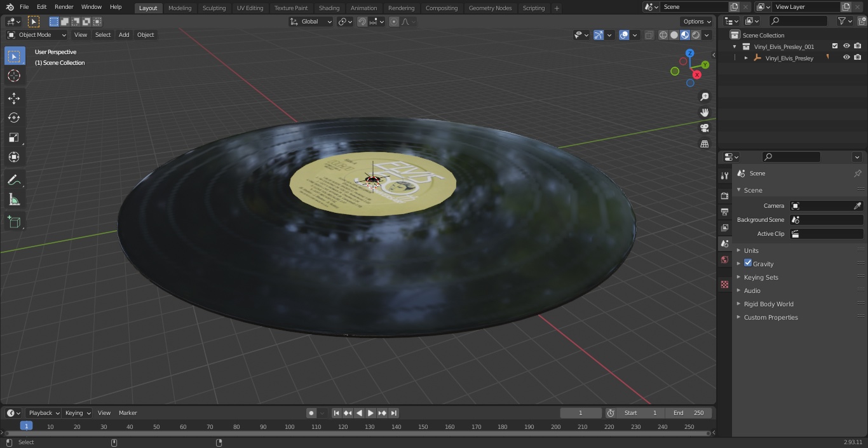The image size is (868, 448).
Task: Disable Vinyl_Elvis_Presley object in renders
Action: point(858,58)
